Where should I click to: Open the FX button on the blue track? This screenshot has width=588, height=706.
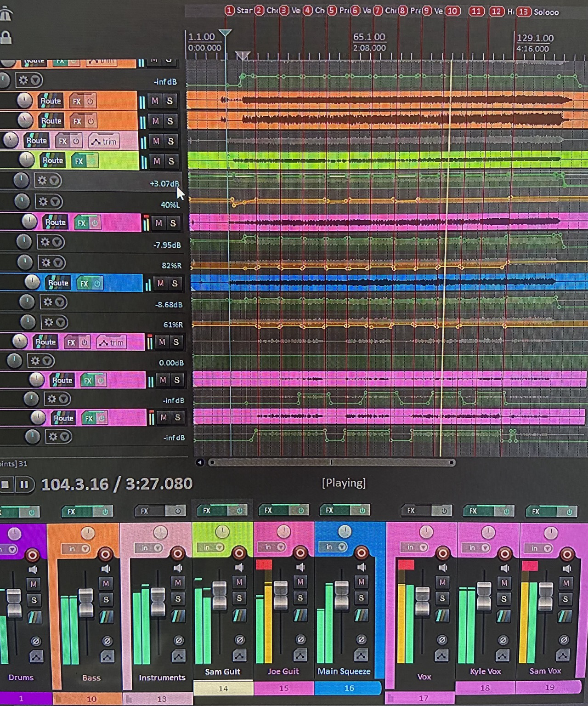[84, 284]
